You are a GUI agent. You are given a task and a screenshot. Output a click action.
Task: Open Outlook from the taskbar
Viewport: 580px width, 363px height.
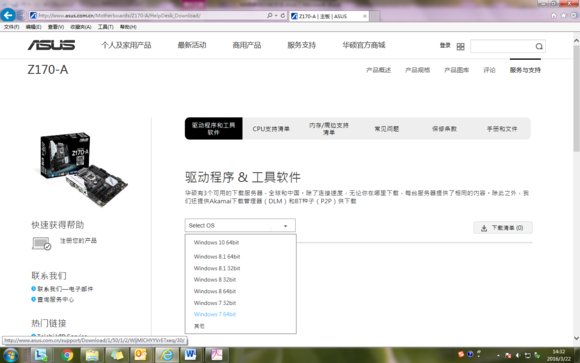coord(141,355)
